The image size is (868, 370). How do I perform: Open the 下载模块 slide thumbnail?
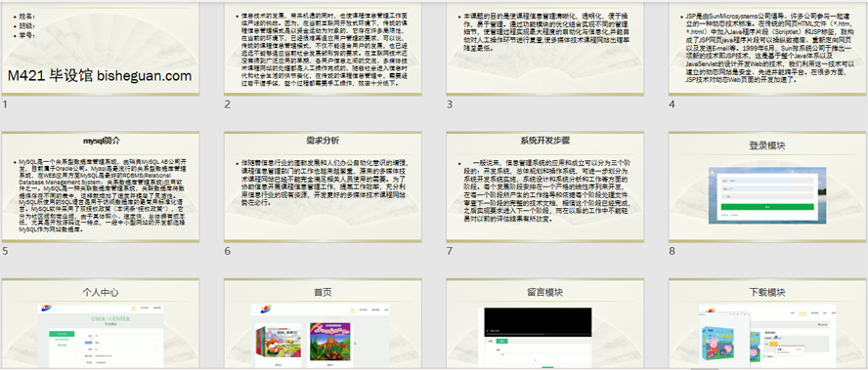point(767,324)
